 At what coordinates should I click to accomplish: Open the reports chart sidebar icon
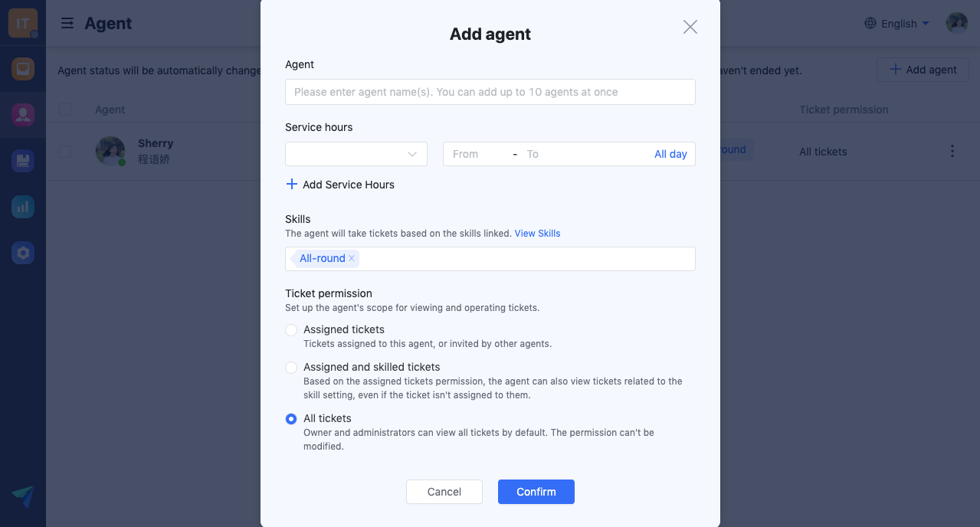tap(23, 207)
